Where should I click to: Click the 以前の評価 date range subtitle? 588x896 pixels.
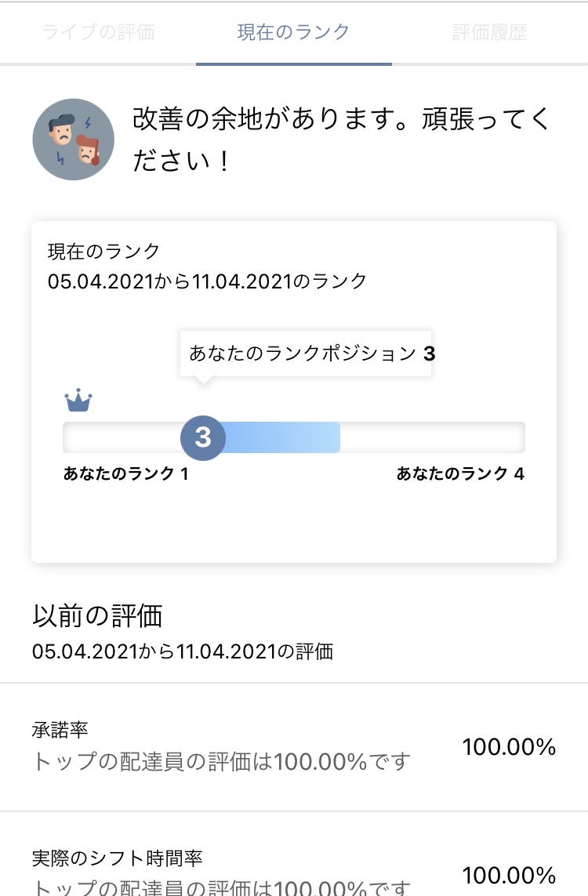point(183,651)
